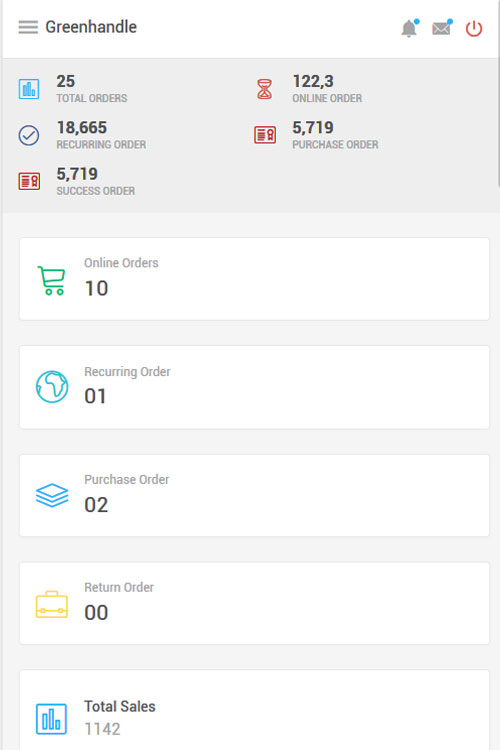Click the globe icon in Recurring Order card
500x750 pixels.
(52, 386)
